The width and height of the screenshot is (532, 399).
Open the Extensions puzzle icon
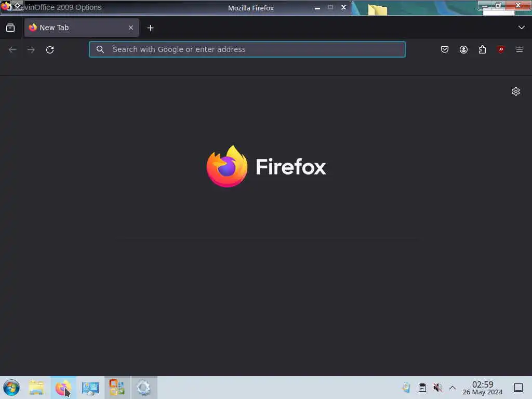[482, 49]
